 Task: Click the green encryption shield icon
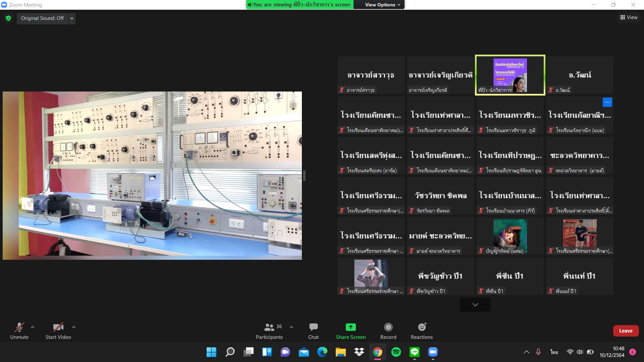pyautogui.click(x=8, y=18)
